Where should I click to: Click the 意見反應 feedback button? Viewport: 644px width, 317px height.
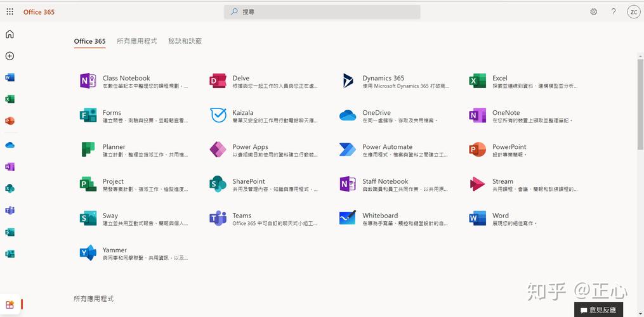[598, 310]
